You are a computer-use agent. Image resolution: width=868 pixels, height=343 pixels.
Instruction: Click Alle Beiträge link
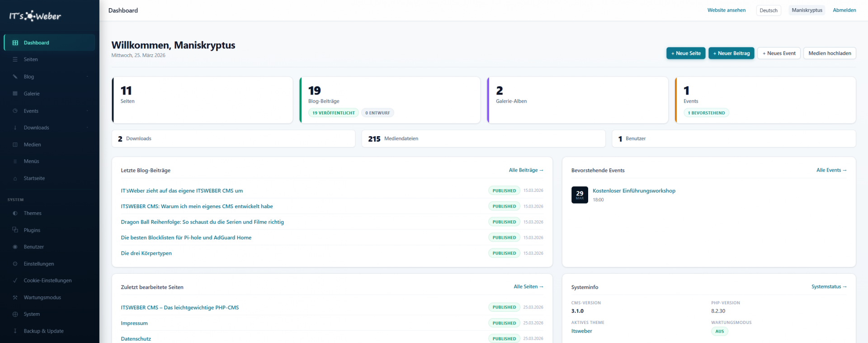[x=526, y=170]
